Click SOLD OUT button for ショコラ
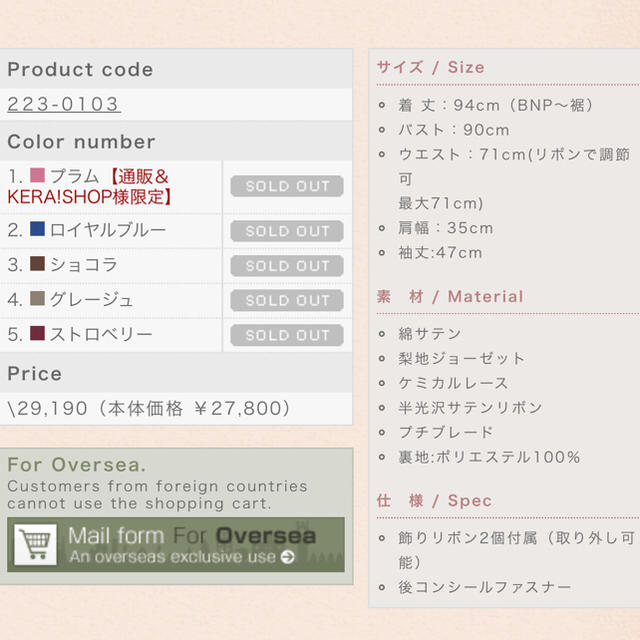Viewport: 640px width, 640px height. pyautogui.click(x=287, y=266)
